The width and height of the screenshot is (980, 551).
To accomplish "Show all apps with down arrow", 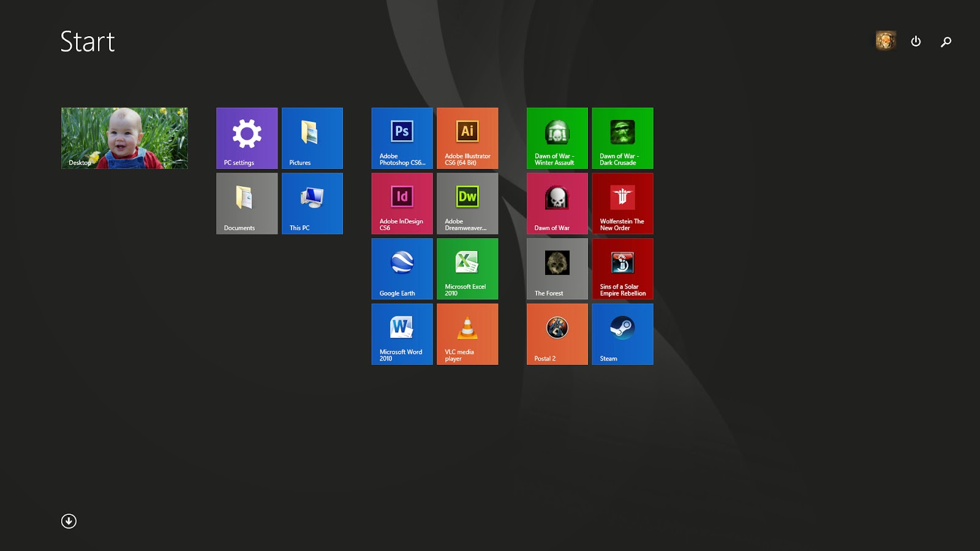I will click(69, 521).
